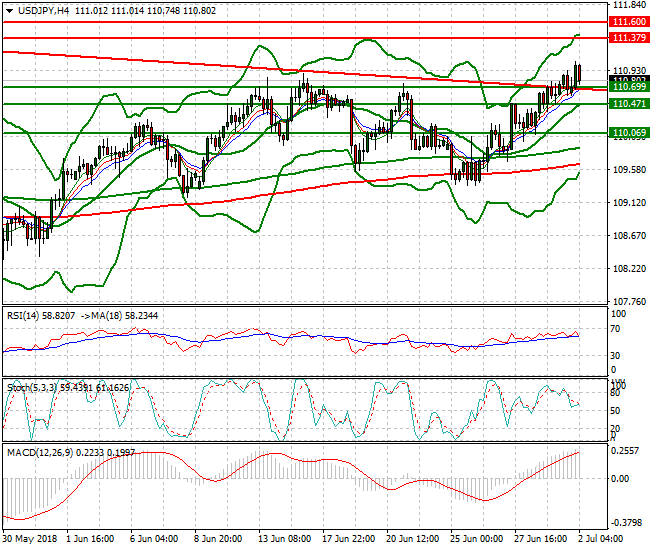Click the 1 Jun 16:00 time label
Screen dimensions: 650x550
(x=90, y=539)
